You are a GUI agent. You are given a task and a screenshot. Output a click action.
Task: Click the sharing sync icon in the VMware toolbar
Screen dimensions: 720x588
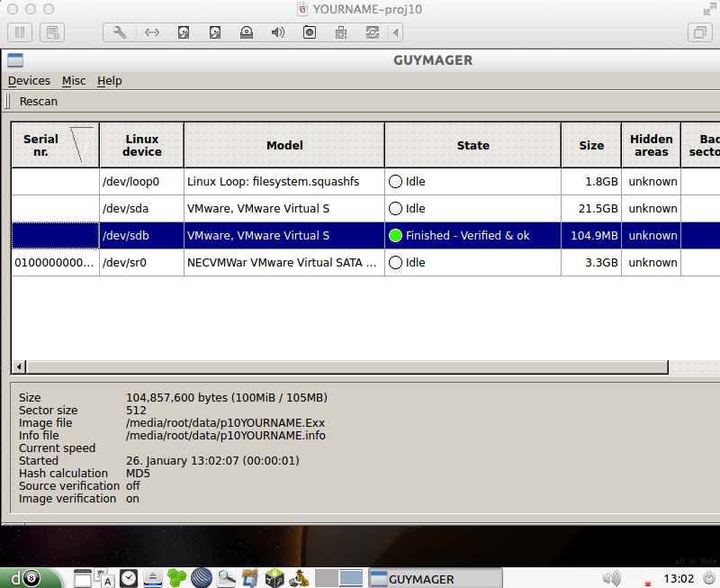373,32
